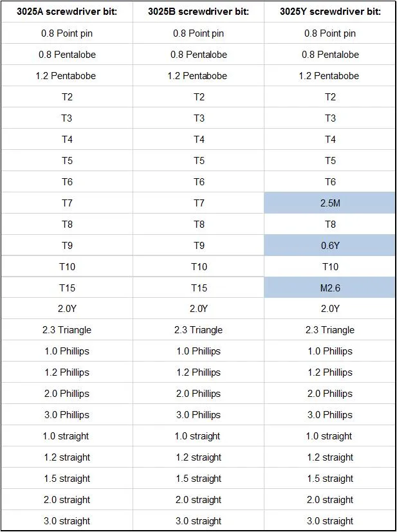Click the highlighted 2.5M cell
Image resolution: width=397 pixels, height=532 pixels.
point(330,203)
